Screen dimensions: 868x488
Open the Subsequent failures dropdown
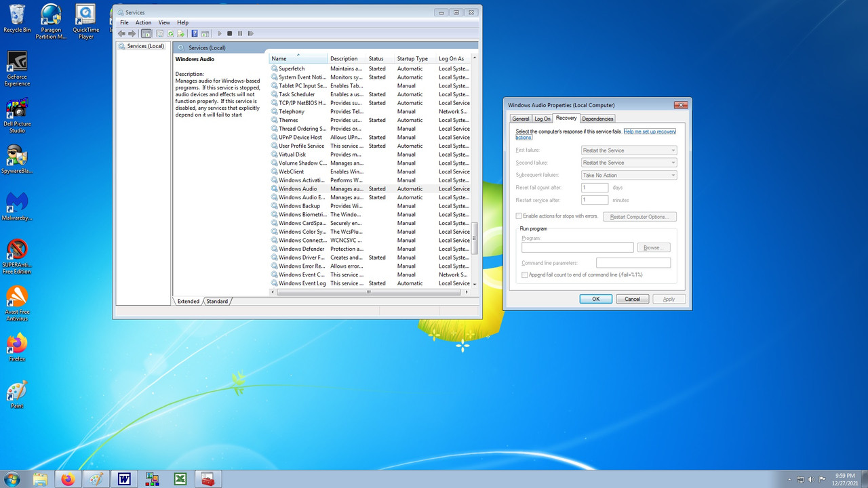(x=629, y=175)
